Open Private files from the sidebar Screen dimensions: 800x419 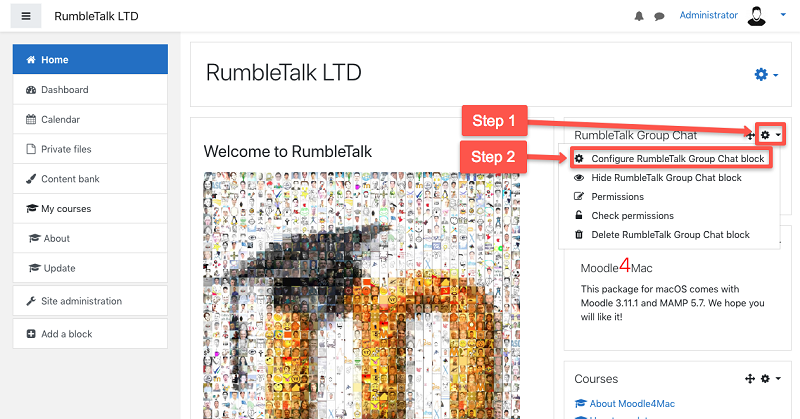coord(66,149)
